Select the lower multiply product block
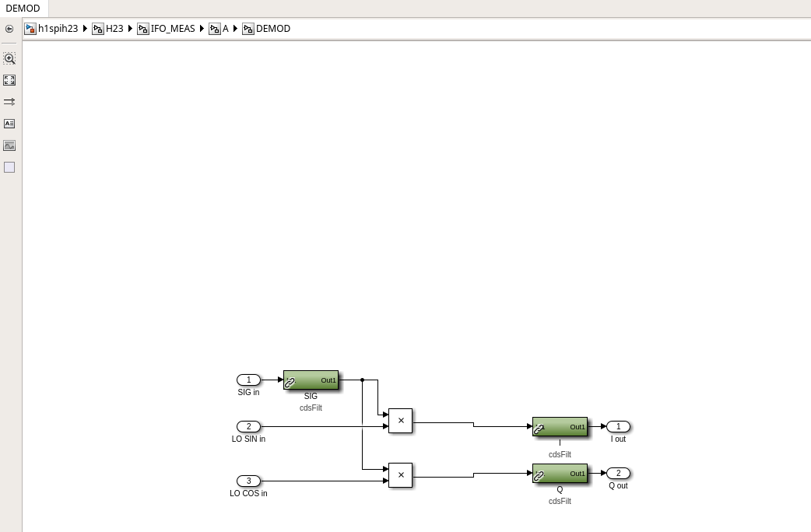Image resolution: width=811 pixels, height=532 pixels. tap(400, 475)
